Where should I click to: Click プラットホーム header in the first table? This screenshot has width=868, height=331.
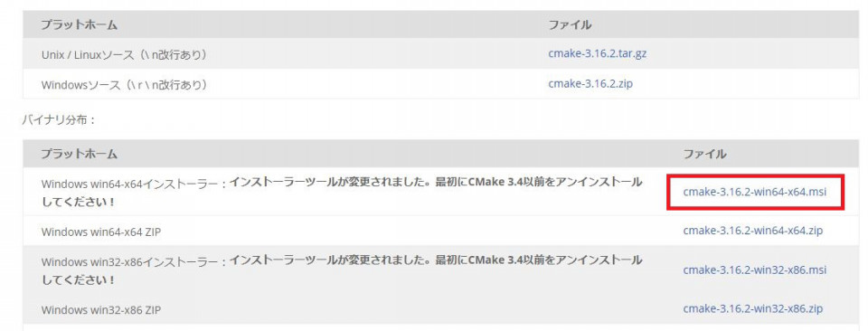click(x=79, y=25)
